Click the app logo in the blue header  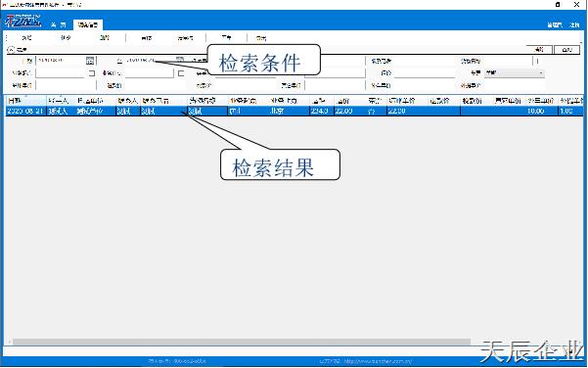[x=23, y=21]
